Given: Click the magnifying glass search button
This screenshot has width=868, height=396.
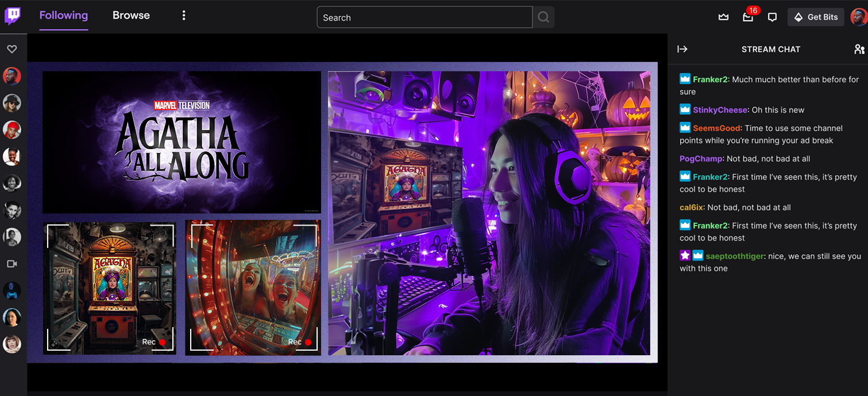Looking at the screenshot, I should coord(543,17).
